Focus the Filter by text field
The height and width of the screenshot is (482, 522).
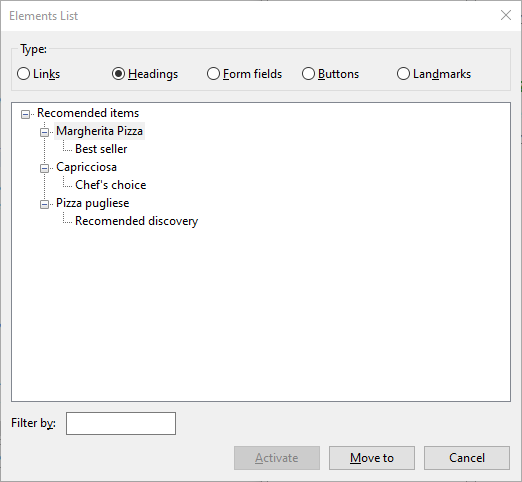coord(121,423)
